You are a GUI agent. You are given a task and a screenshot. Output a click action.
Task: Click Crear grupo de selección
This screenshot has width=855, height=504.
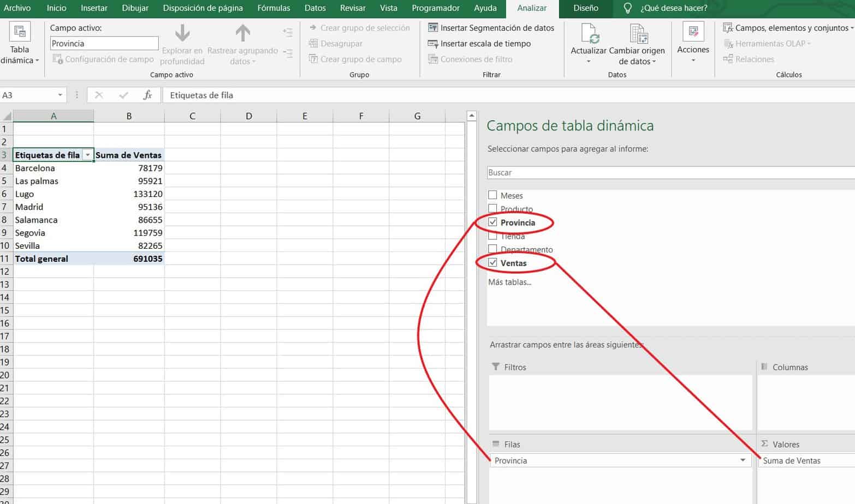click(359, 28)
